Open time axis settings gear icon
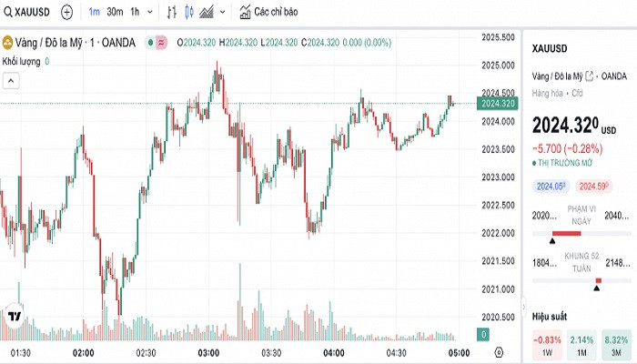 (x=499, y=352)
